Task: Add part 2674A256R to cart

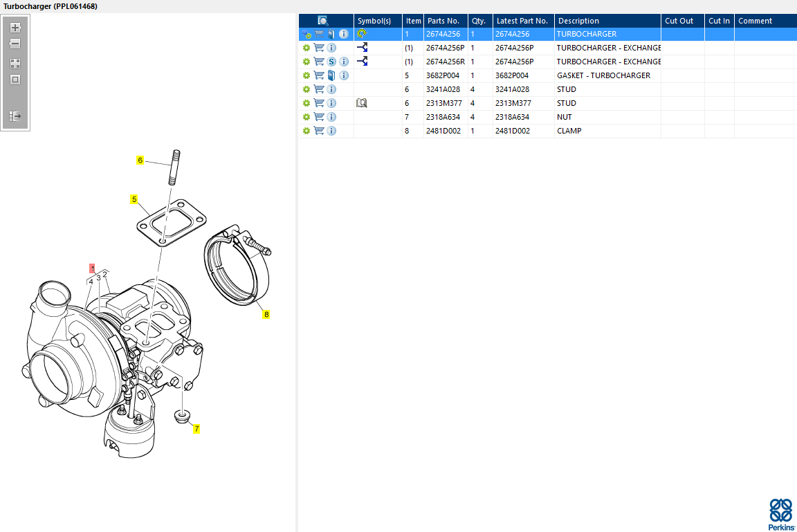Action: coord(319,62)
